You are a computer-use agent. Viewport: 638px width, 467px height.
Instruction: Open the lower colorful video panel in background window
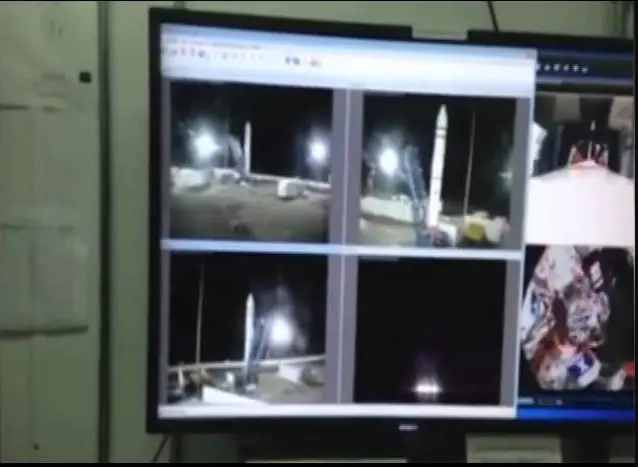point(577,319)
